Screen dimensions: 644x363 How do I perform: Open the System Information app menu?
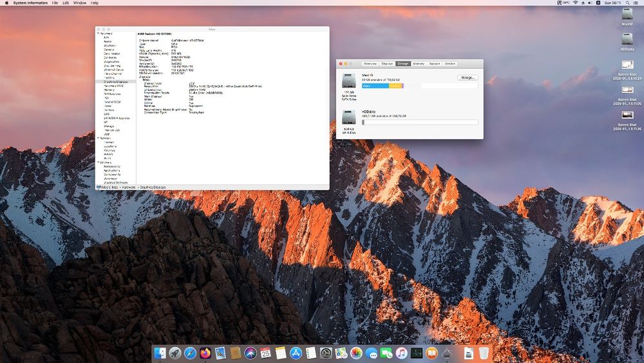click(30, 3)
